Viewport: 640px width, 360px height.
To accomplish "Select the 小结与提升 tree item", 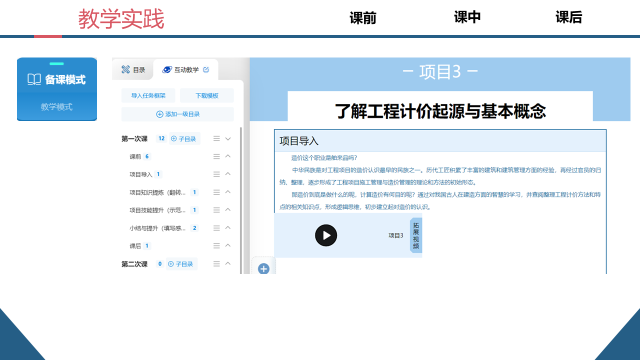I will click(158, 228).
